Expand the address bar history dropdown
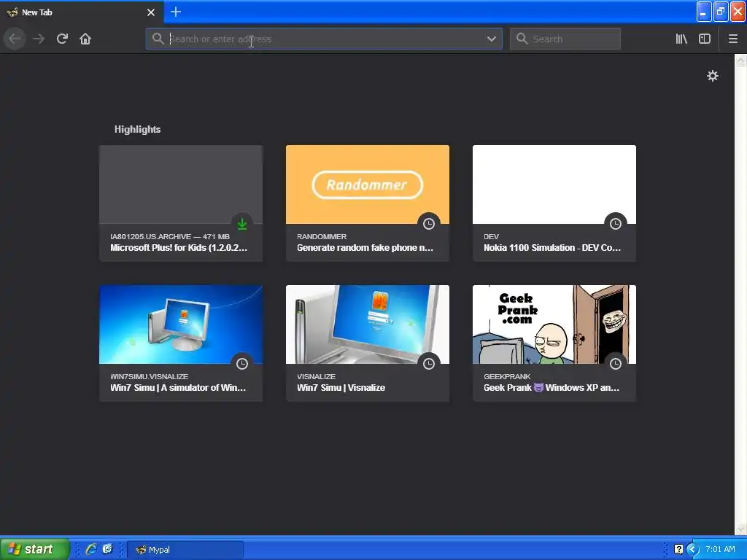 492,39
